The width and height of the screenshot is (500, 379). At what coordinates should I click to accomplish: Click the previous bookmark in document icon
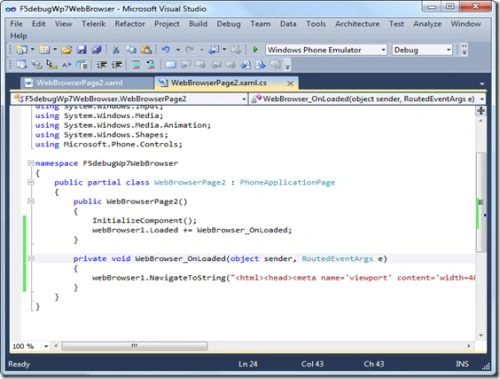click(x=246, y=65)
